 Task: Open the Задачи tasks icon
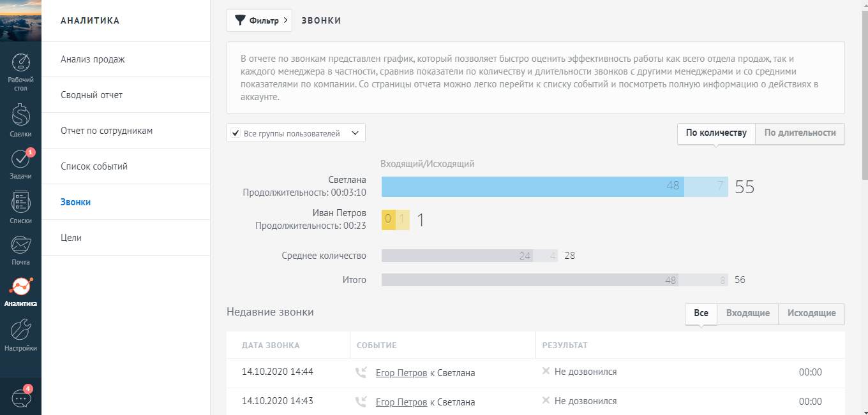tap(20, 159)
